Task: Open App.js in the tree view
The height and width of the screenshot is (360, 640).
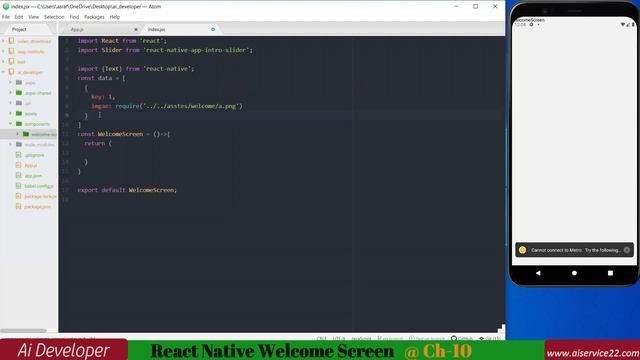Action: pos(31,165)
